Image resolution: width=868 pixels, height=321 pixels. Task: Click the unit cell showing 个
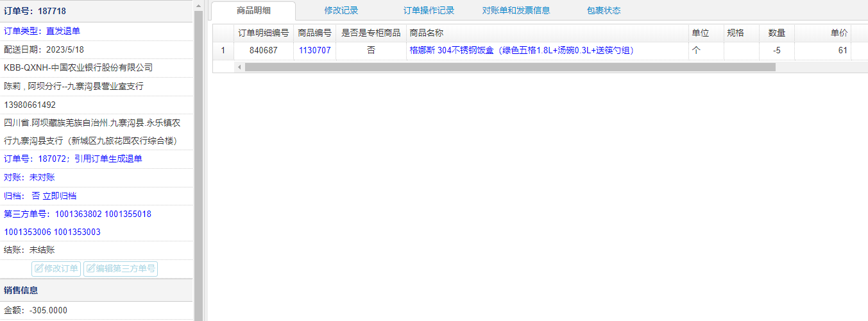coord(706,50)
